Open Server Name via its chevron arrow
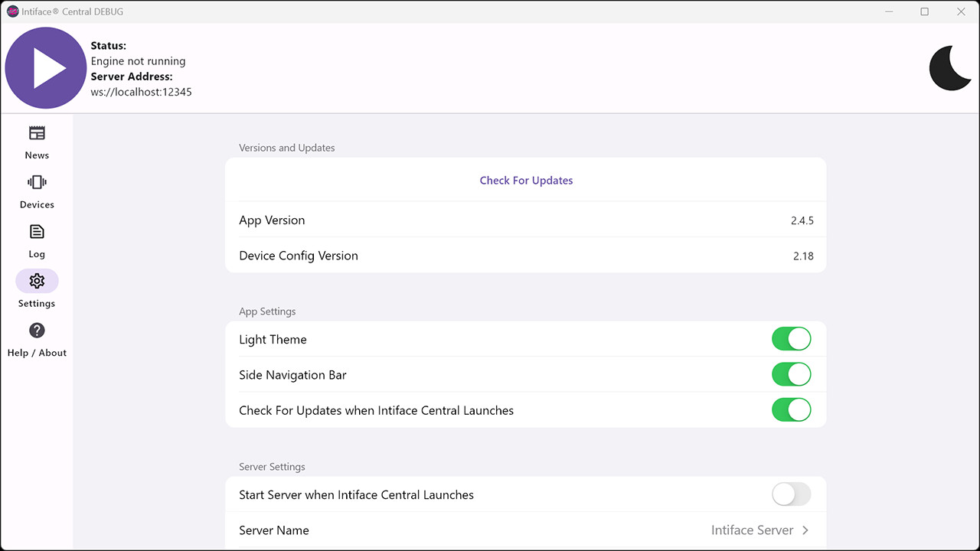This screenshot has height=551, width=980. pyautogui.click(x=805, y=530)
